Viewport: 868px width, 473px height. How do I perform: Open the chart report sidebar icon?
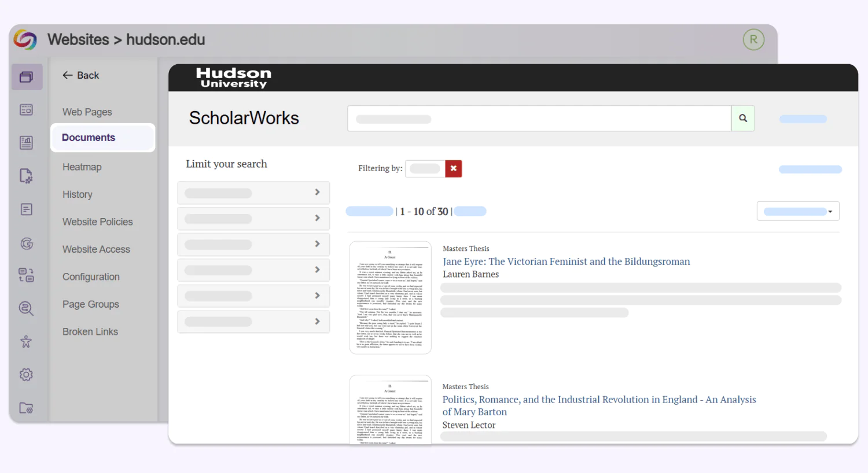tap(27, 143)
